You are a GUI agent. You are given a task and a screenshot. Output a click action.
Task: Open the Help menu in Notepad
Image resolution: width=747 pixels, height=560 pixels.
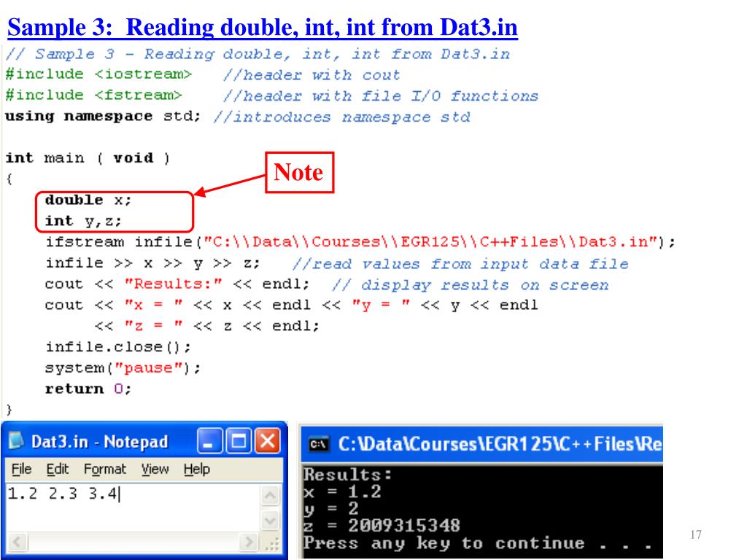[197, 469]
